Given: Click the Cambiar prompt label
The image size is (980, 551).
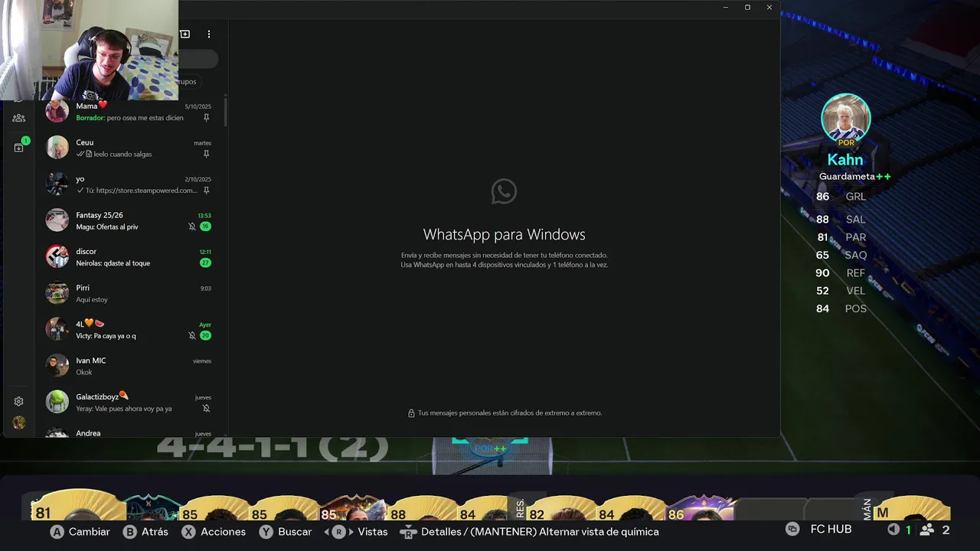Looking at the screenshot, I should pyautogui.click(x=90, y=531).
